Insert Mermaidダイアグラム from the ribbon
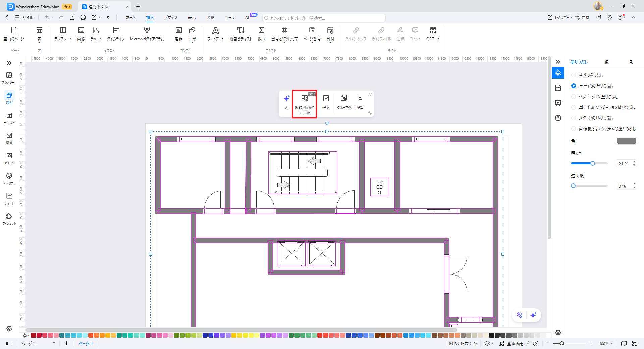The height and width of the screenshot is (349, 644). (x=147, y=34)
